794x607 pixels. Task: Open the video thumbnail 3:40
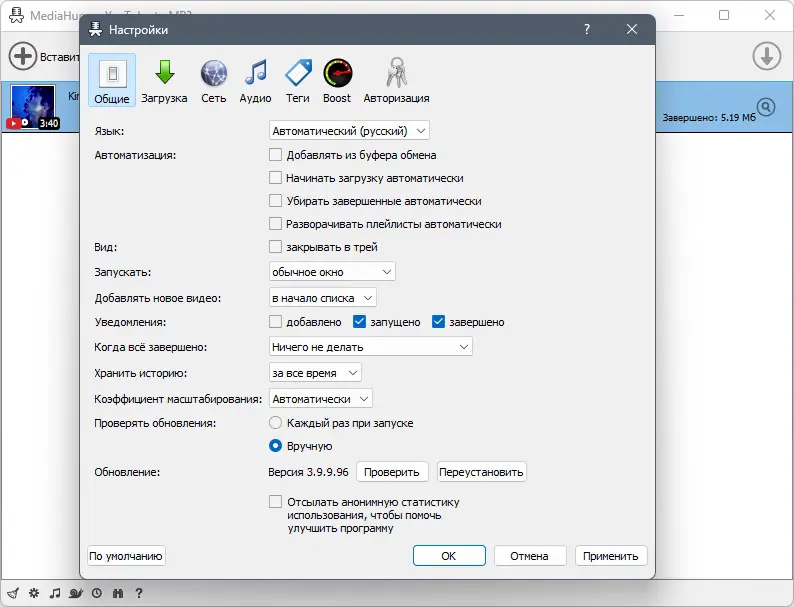pos(33,107)
